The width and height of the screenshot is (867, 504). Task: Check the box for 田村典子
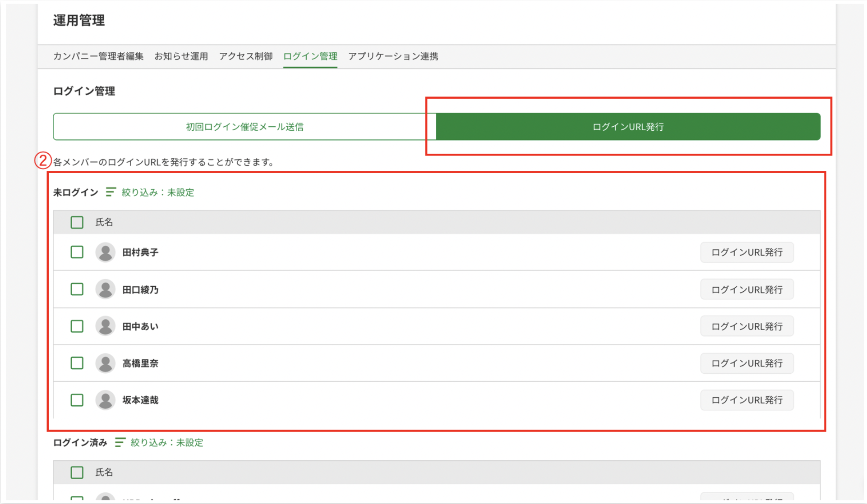(x=77, y=252)
